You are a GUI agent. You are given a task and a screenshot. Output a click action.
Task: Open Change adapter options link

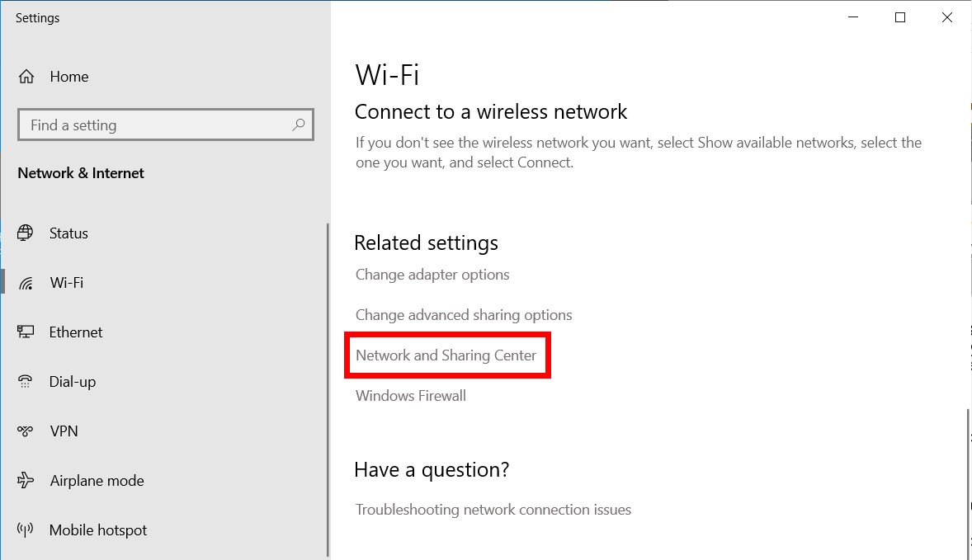432,275
